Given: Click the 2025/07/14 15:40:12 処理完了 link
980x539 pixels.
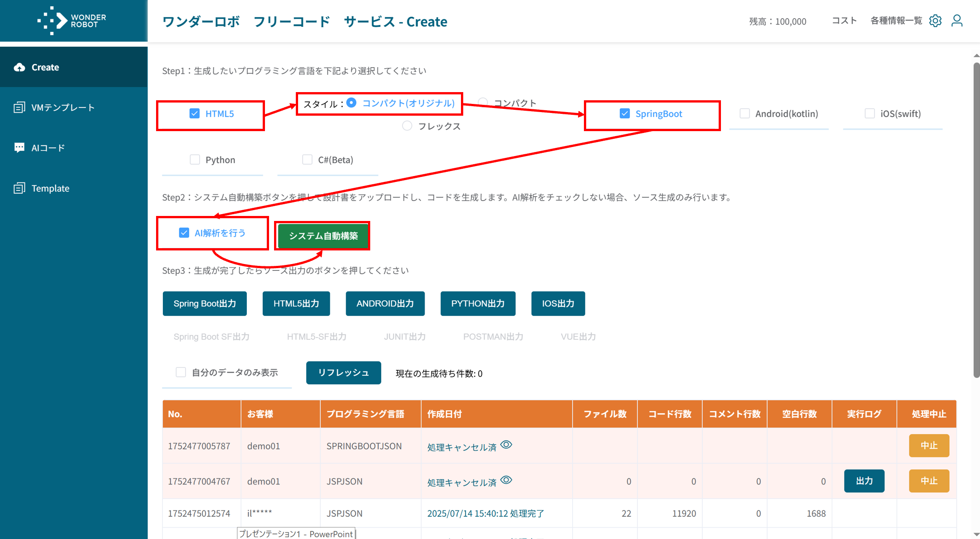Looking at the screenshot, I should tap(485, 514).
